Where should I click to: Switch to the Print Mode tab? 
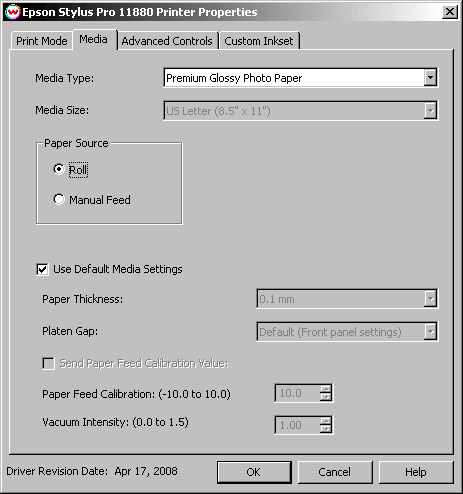tap(42, 41)
